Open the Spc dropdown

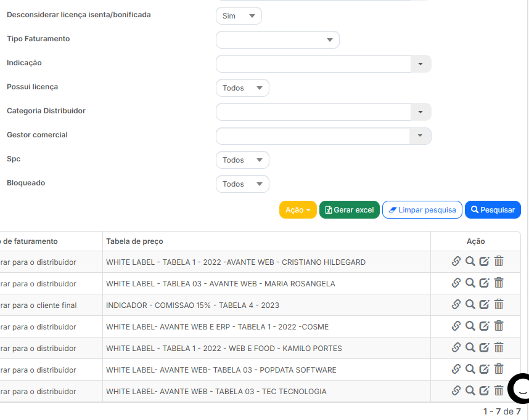pyautogui.click(x=242, y=160)
